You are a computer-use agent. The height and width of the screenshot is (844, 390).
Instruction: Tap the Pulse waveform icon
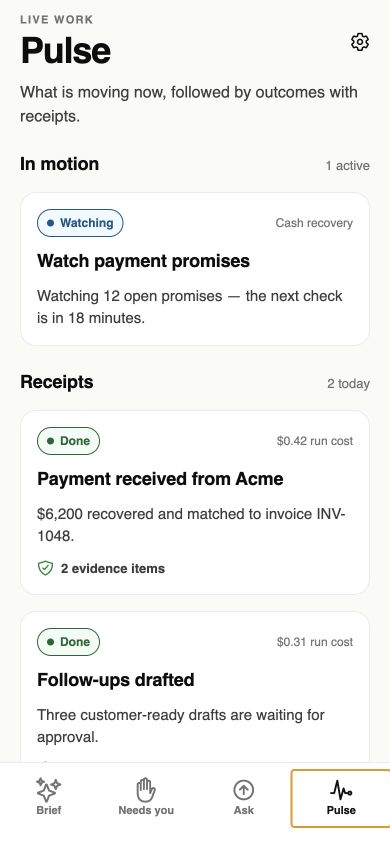click(341, 790)
